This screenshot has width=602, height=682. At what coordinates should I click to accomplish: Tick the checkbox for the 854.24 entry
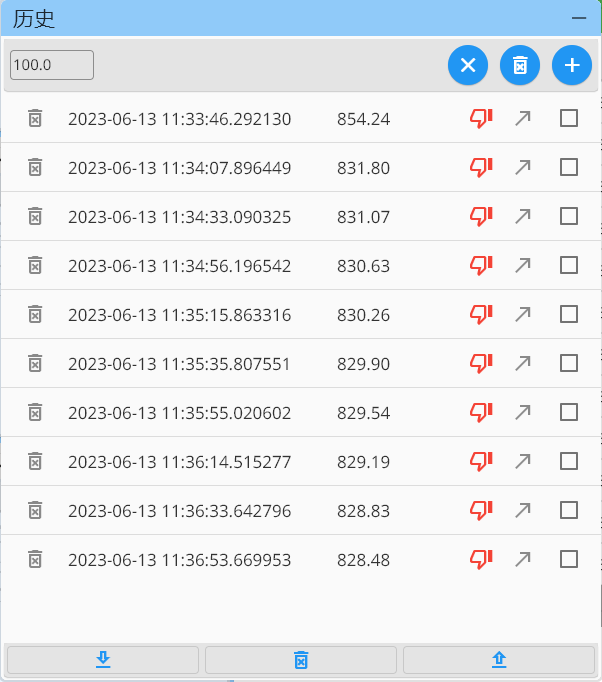569,118
